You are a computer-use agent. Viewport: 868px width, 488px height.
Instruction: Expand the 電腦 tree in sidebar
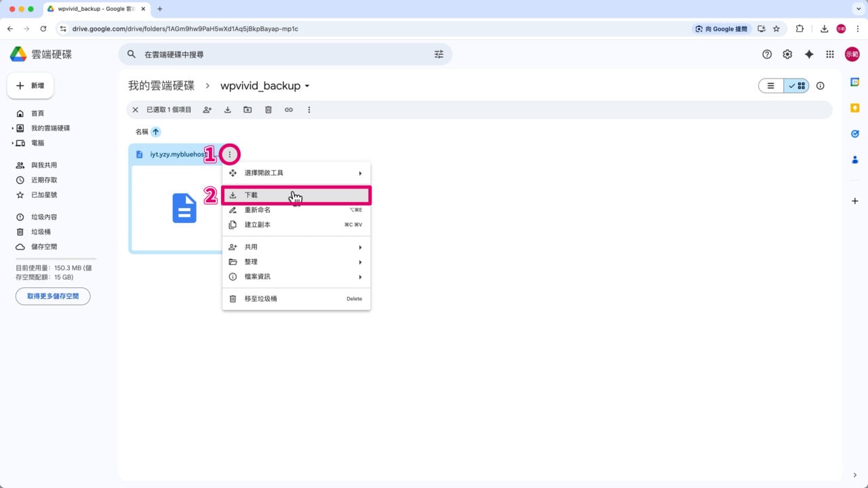click(13, 143)
